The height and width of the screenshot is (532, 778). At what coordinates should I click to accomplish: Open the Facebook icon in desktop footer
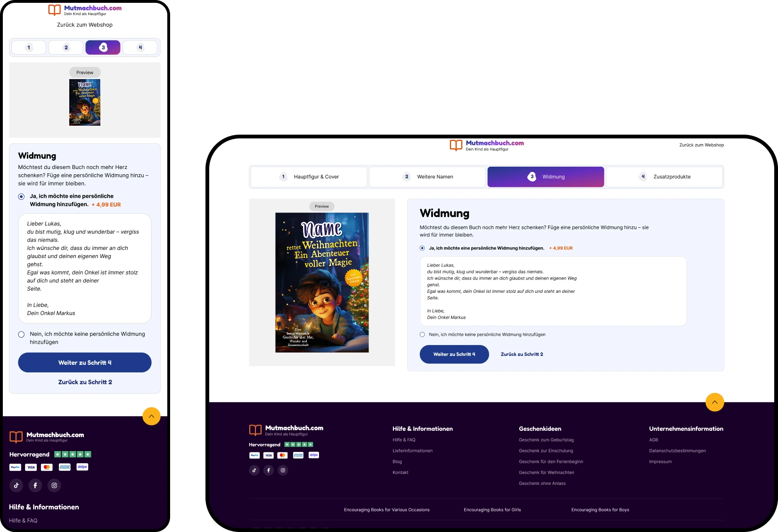click(269, 470)
